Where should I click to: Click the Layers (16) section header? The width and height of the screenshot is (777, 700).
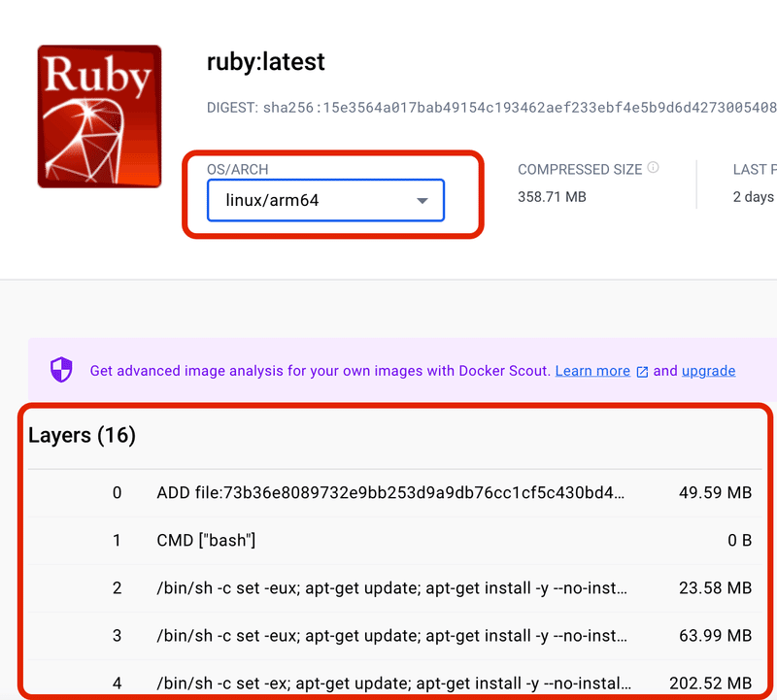click(82, 435)
